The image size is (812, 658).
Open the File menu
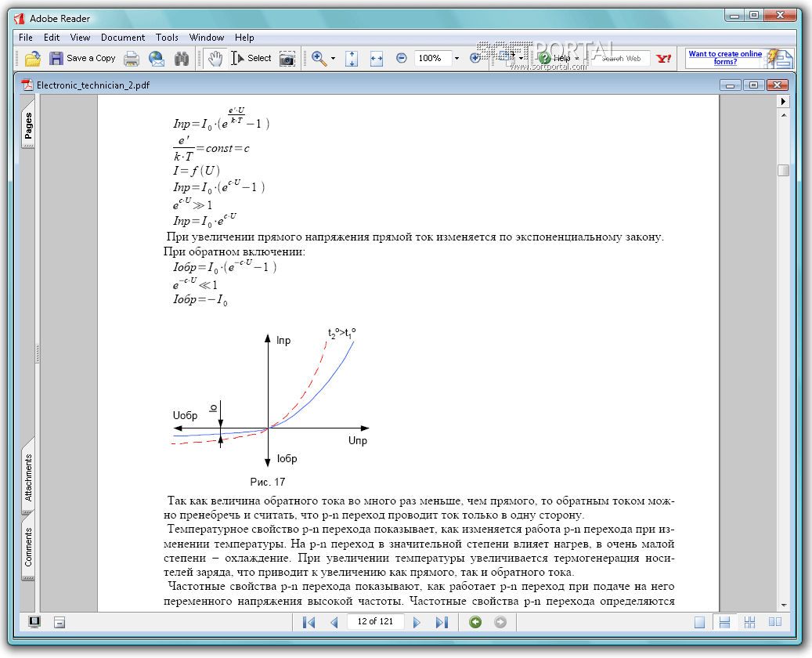point(26,38)
